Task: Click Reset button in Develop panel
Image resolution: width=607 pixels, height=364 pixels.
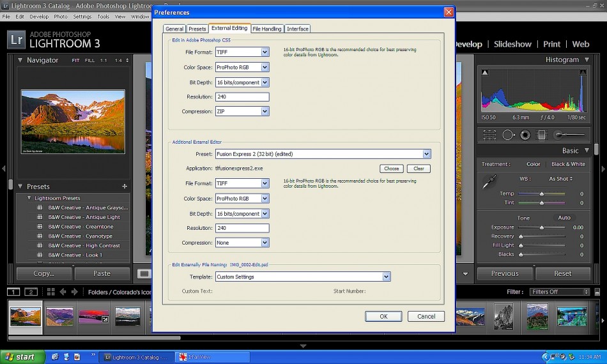Action: [562, 273]
